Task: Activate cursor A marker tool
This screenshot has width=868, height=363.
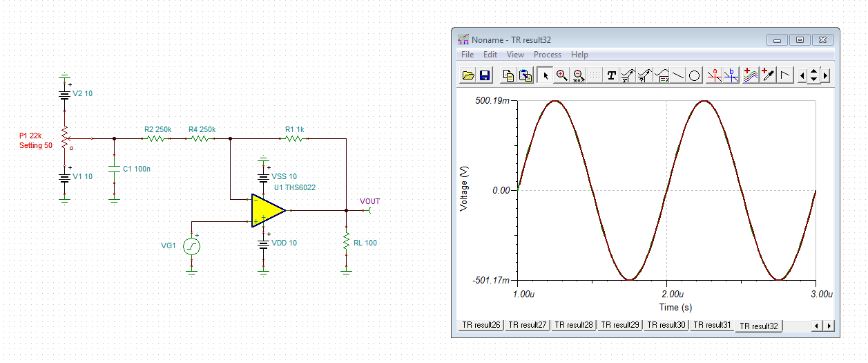Action: point(714,75)
